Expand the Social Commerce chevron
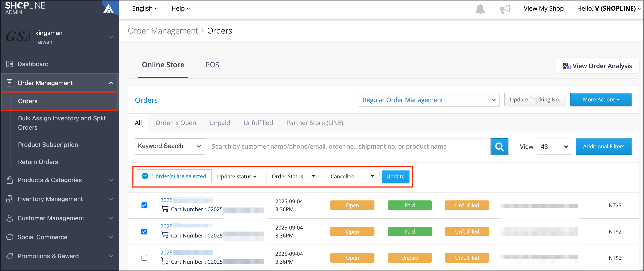The height and width of the screenshot is (271, 644). tap(111, 237)
